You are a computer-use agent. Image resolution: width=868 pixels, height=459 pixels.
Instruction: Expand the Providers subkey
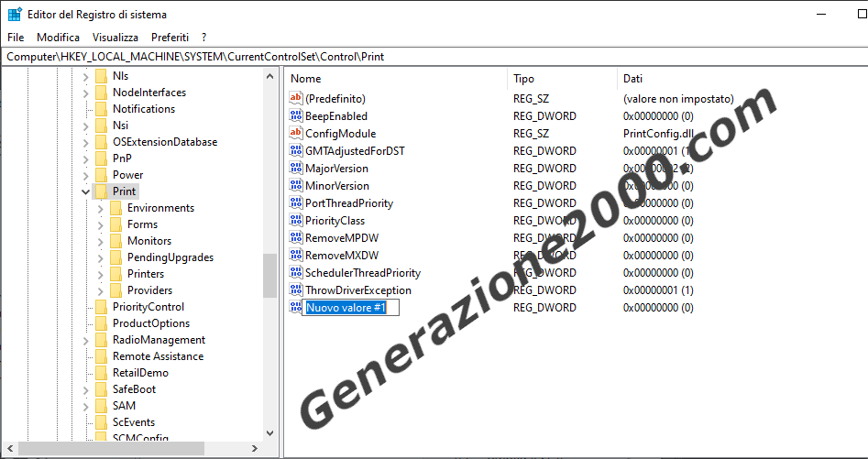[x=100, y=290]
